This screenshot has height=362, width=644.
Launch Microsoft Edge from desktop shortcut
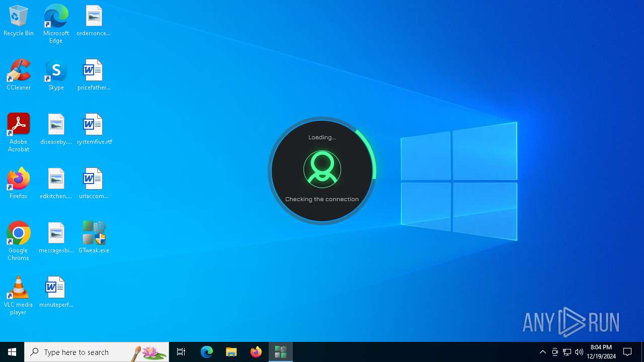pyautogui.click(x=56, y=24)
